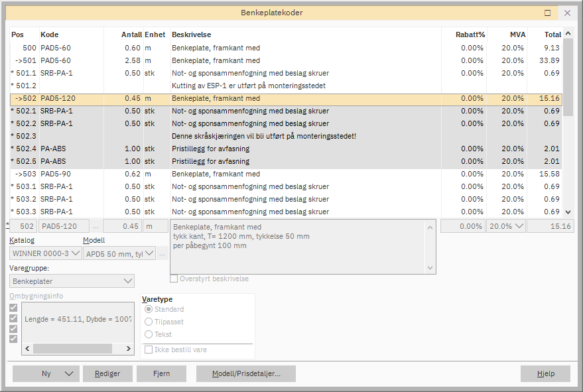Select the Tilpasset radio button

click(x=149, y=322)
